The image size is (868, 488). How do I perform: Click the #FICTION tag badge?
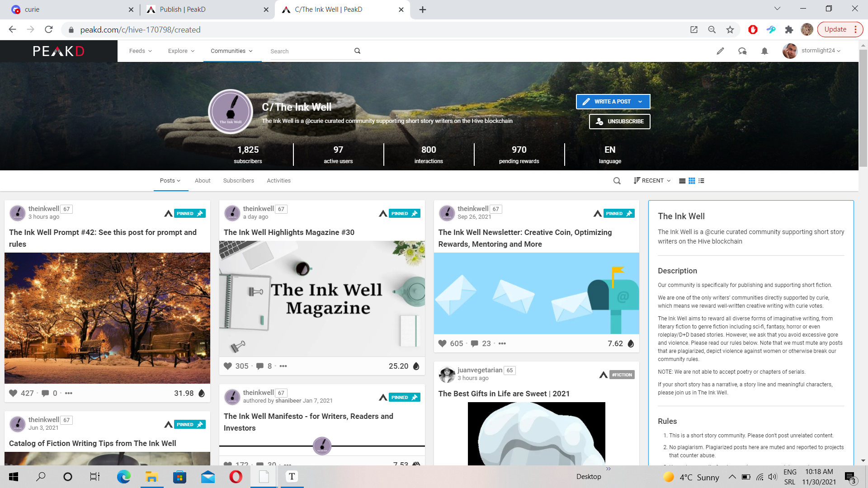tap(622, 375)
